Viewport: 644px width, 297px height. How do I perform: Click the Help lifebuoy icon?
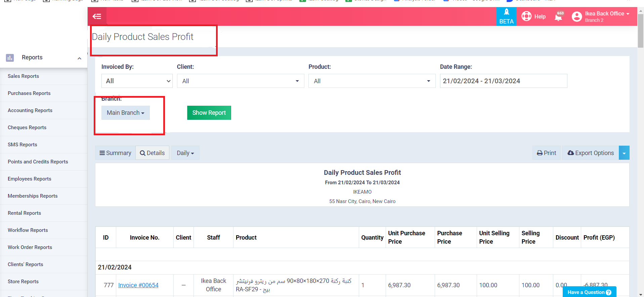tap(526, 16)
